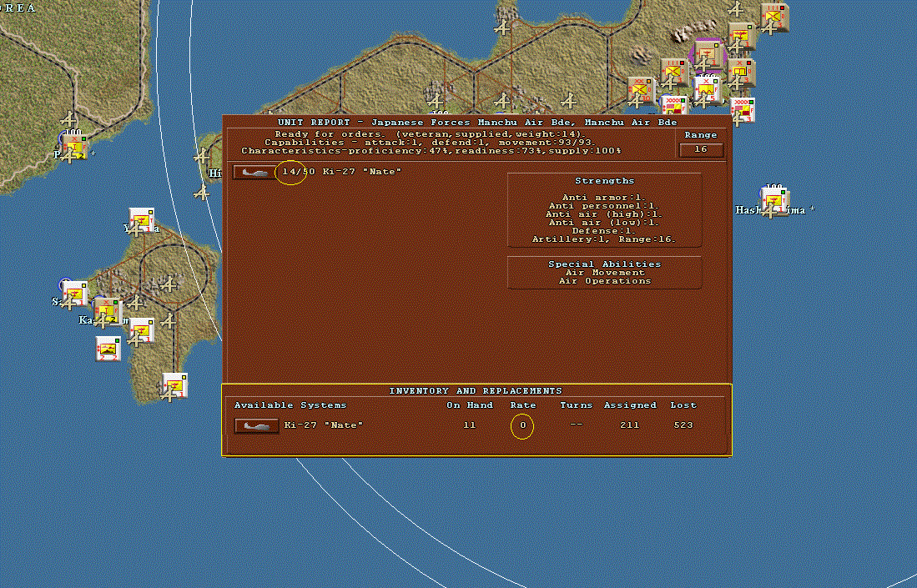Click the airfield icon at the top of Honshu near the bay
Viewport: 917px width, 588px height.
(501, 28)
